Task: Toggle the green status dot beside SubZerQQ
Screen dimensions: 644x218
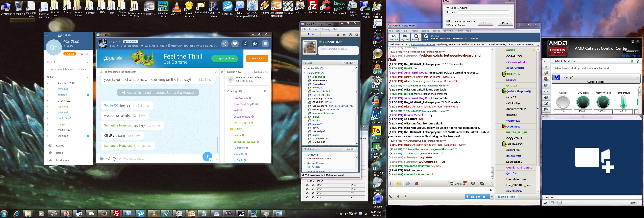Action: [x=320, y=42]
